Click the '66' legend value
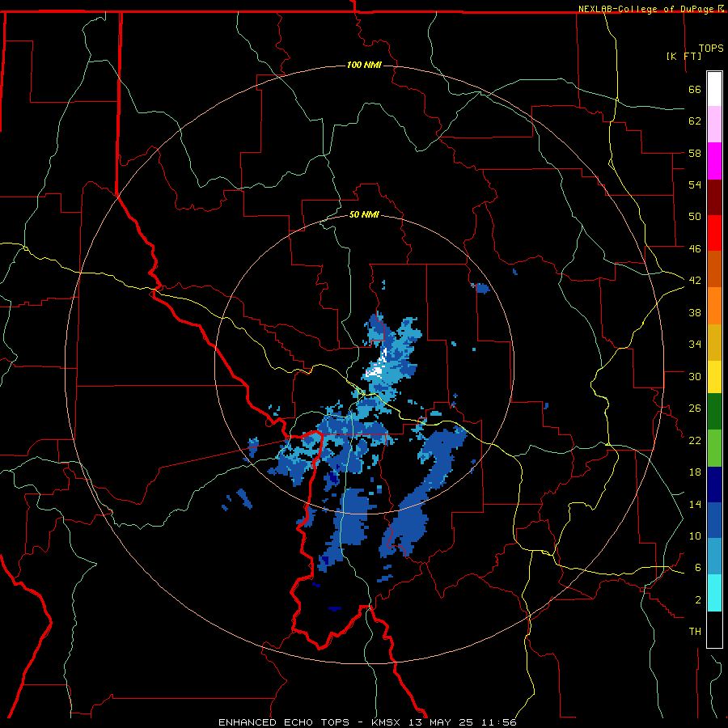This screenshot has height=728, width=728. click(x=695, y=89)
